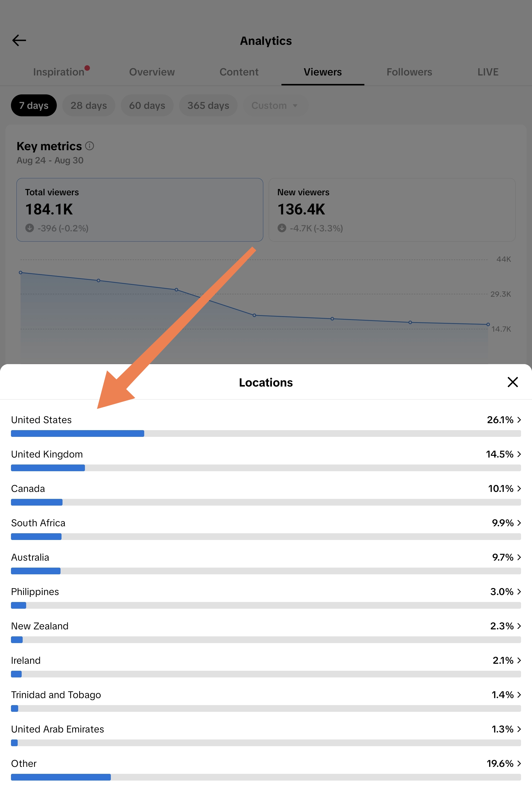This screenshot has height=797, width=532.
Task: Open New Zealand breakdown chevron
Action: tap(519, 626)
